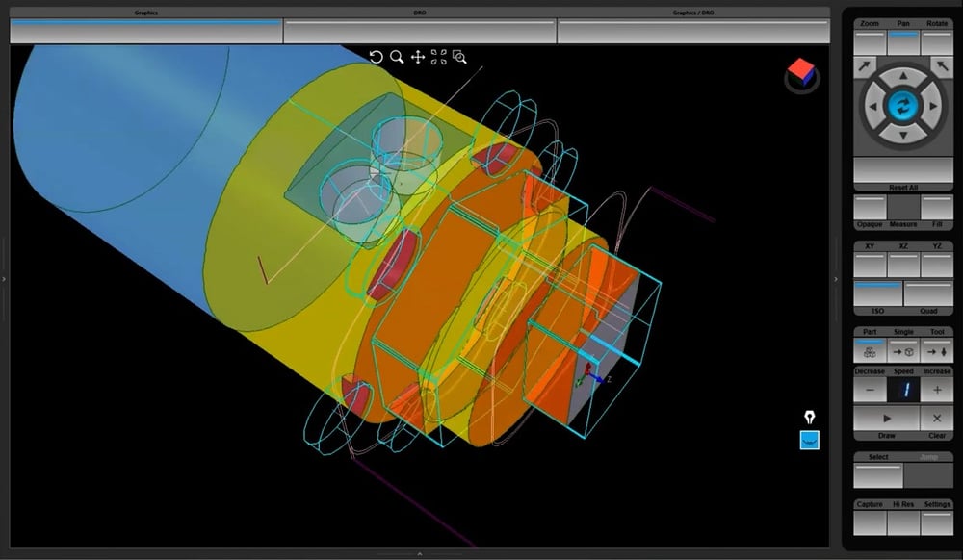Select the zoom window icon
The height and width of the screenshot is (560, 963).
coord(460,58)
